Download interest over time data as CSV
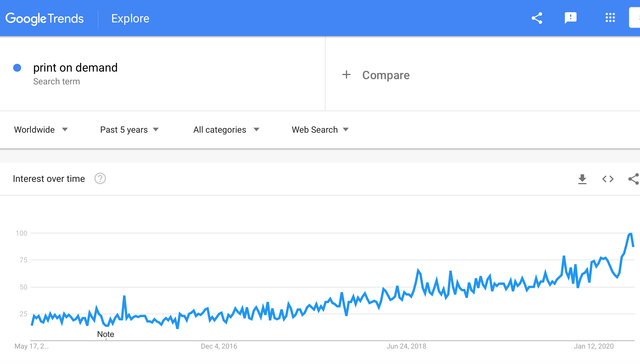This screenshot has width=640, height=364. [582, 179]
